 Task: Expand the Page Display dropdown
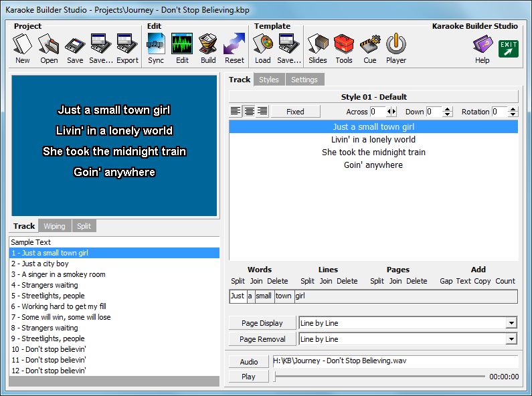[511, 323]
